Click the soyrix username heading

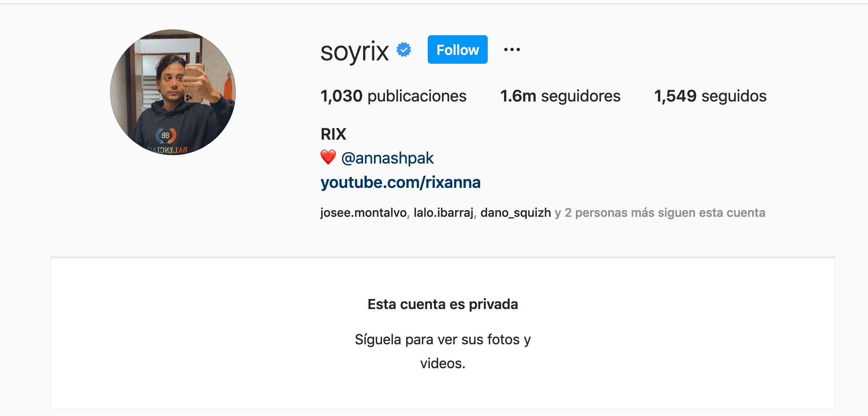point(355,51)
